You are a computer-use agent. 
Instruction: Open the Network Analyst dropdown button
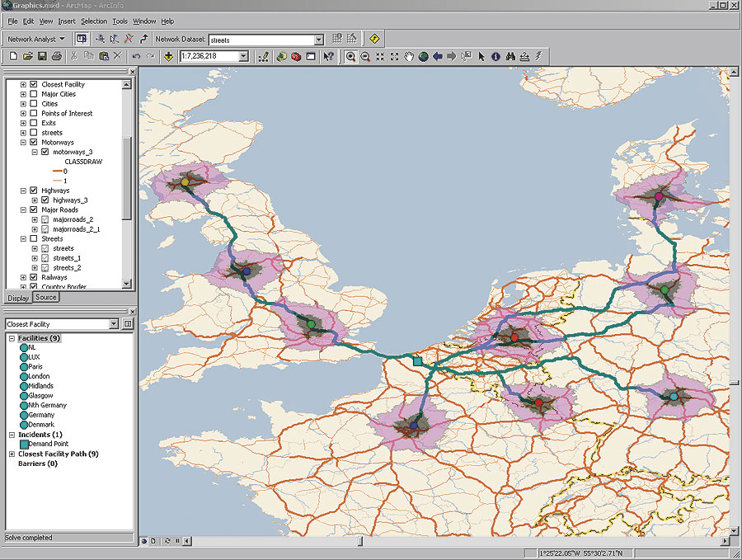pyautogui.click(x=35, y=39)
